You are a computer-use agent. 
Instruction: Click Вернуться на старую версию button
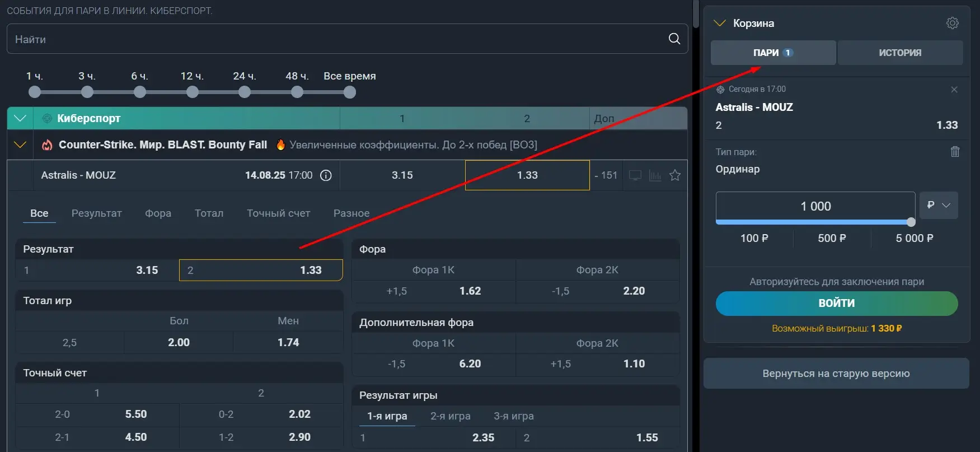(x=836, y=374)
